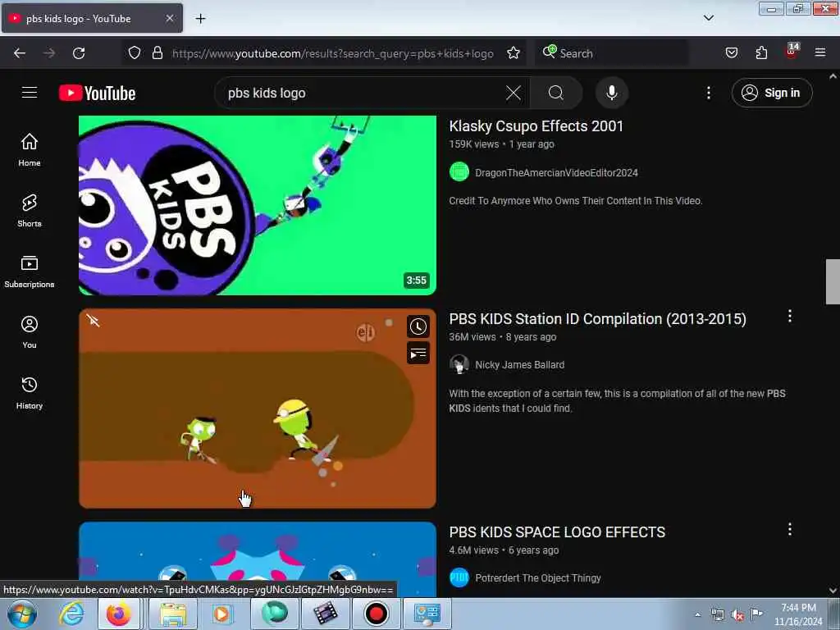Go to Home in the sidebar

[30, 150]
